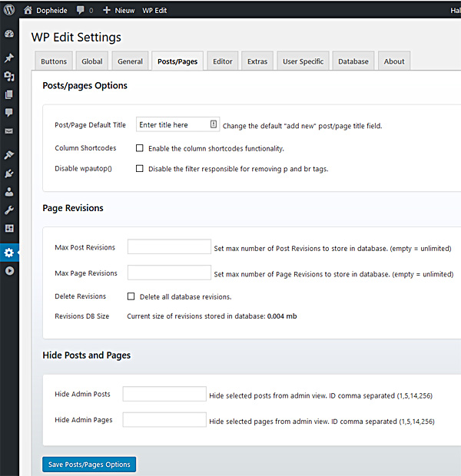Viewport: 461px width, 476px height.
Task: Click the plus icon for Nieuw
Action: pos(106,10)
